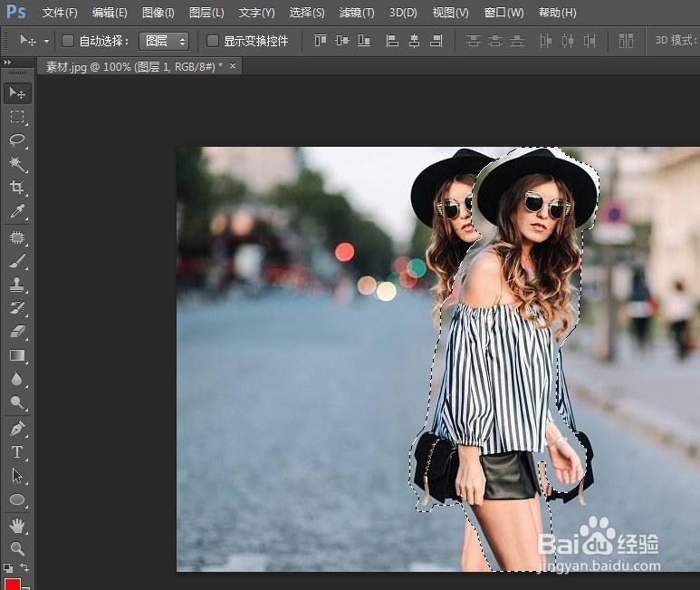700x590 pixels.
Task: Select the Pen tool
Action: pyautogui.click(x=17, y=429)
